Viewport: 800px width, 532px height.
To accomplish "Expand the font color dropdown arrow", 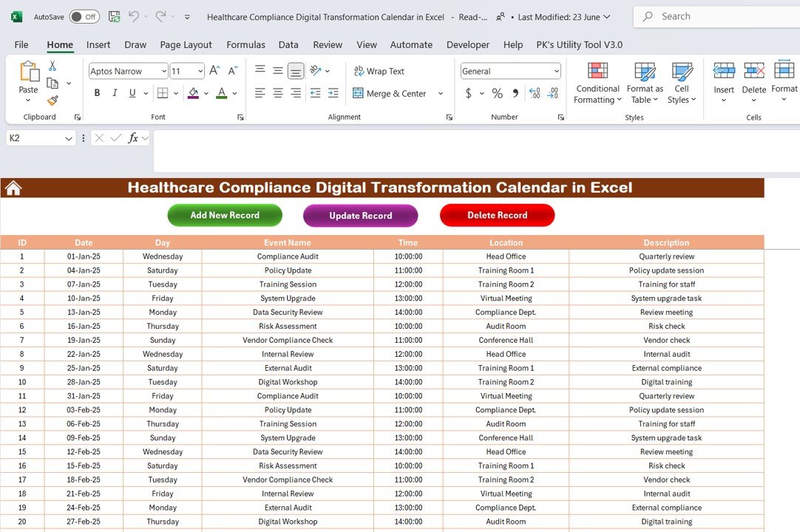I will click(x=234, y=93).
